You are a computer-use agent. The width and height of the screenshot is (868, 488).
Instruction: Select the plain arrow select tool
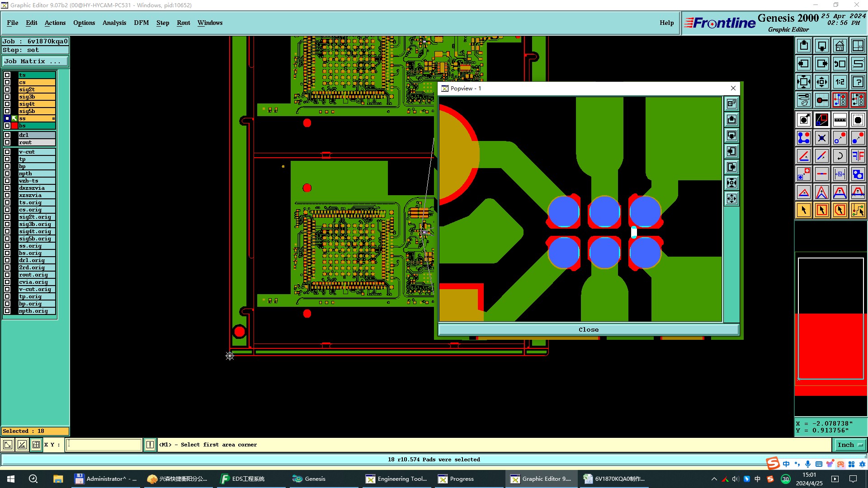804,210
